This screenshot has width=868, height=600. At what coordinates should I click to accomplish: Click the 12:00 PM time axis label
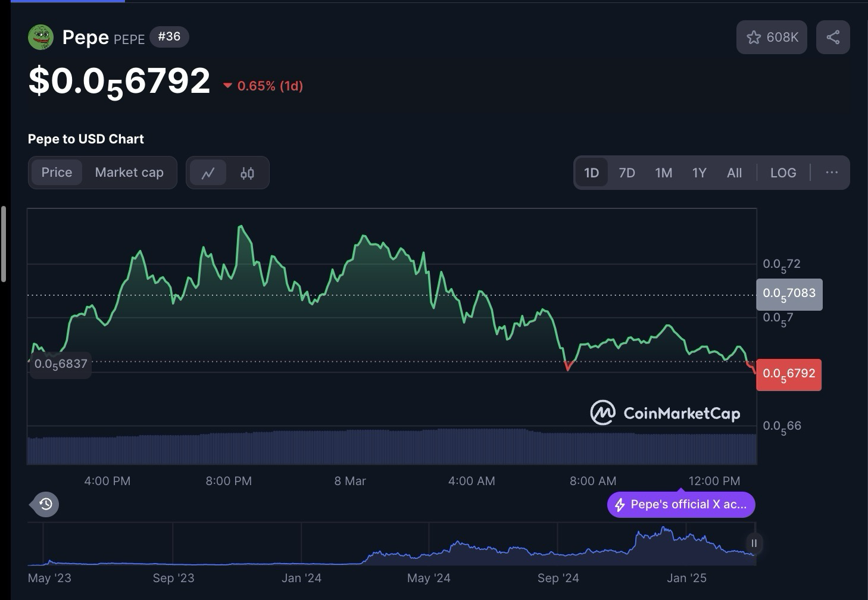714,481
